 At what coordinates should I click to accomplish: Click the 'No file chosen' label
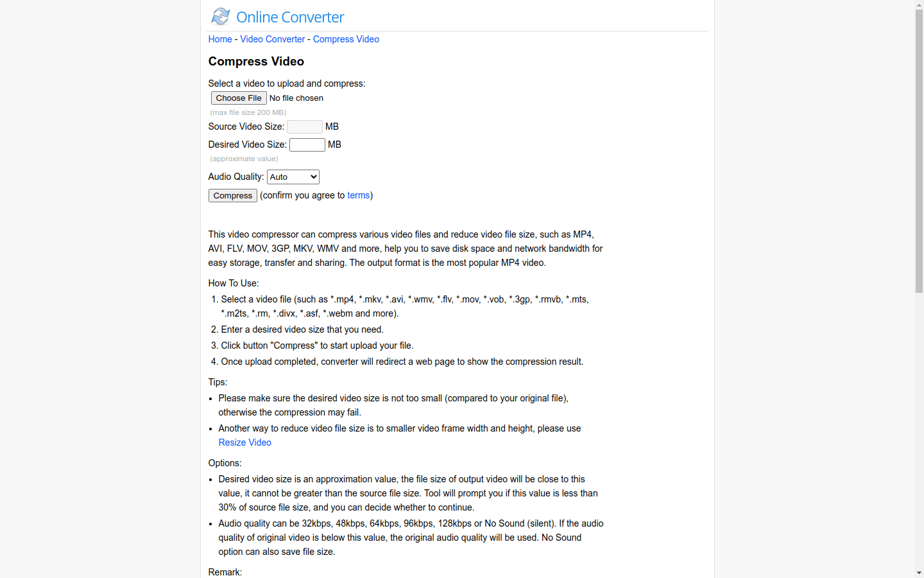(296, 98)
